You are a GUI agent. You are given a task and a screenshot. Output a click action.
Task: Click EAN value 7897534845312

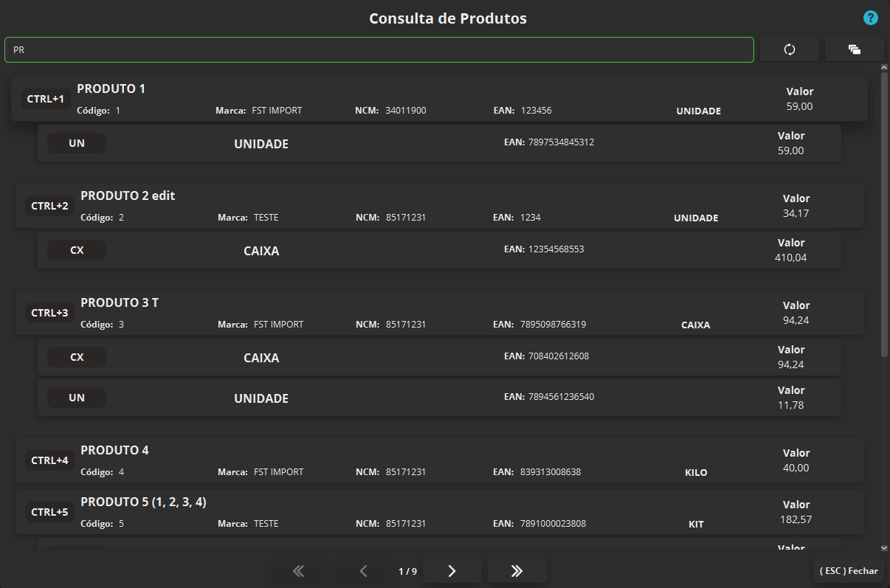(561, 142)
